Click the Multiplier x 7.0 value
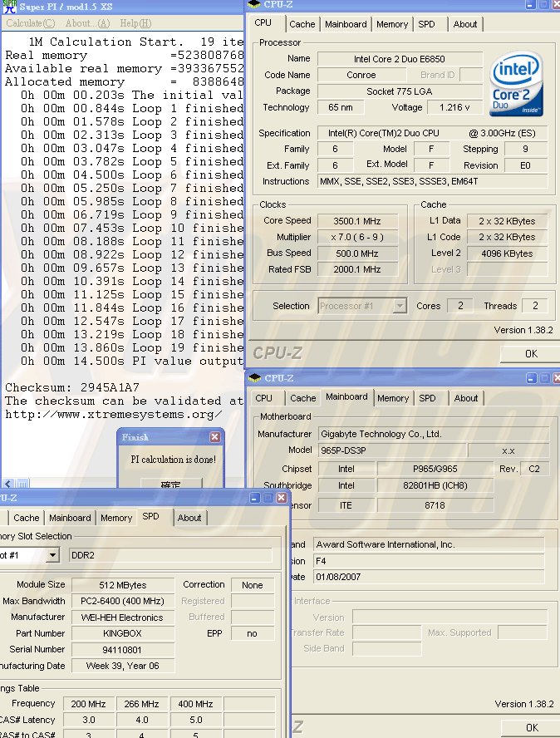560x738 pixels. coord(357,237)
